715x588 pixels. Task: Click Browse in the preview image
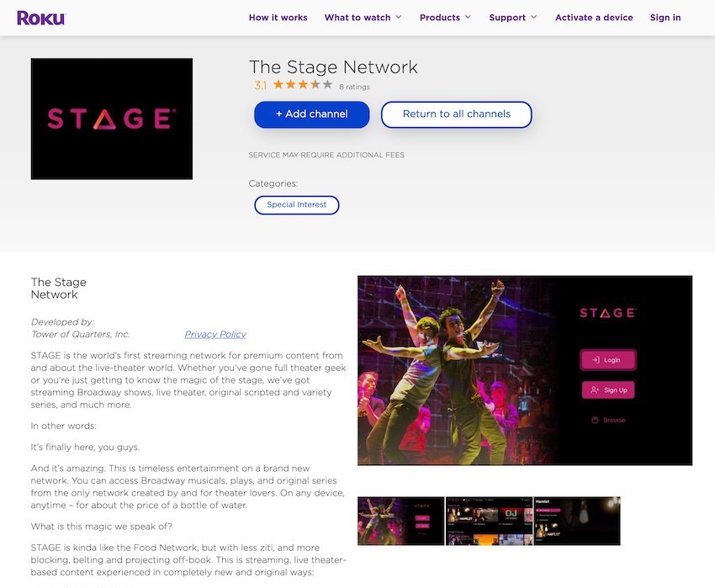click(608, 420)
